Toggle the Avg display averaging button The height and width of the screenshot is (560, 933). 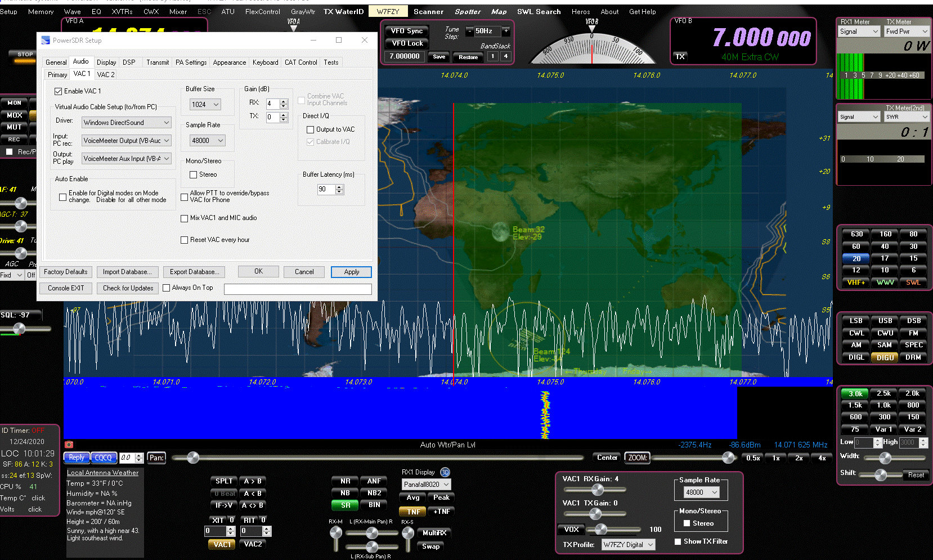[x=413, y=498]
